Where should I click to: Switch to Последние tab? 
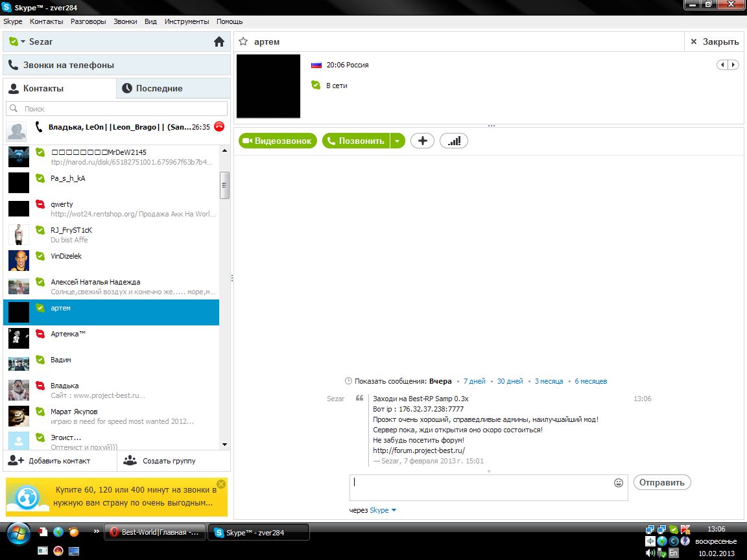pyautogui.click(x=173, y=88)
